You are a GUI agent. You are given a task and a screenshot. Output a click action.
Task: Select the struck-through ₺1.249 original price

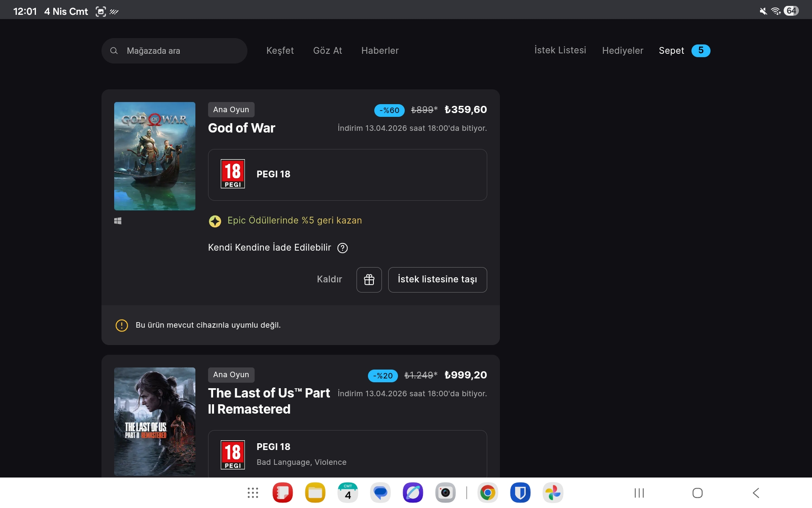point(421,375)
